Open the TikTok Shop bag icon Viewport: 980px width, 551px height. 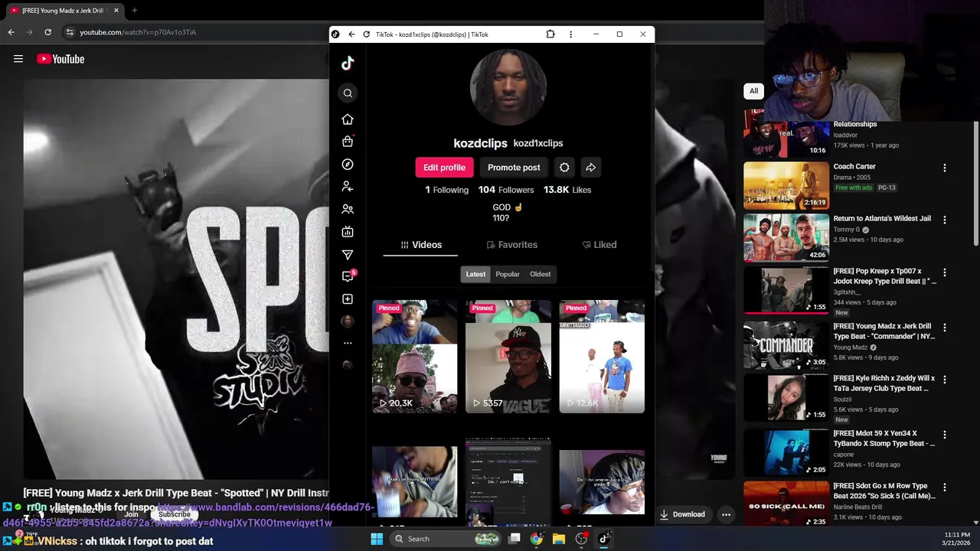tap(348, 142)
